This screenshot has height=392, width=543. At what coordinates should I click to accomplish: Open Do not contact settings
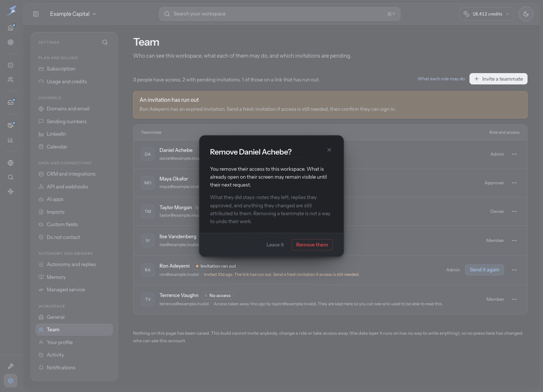click(x=74, y=237)
